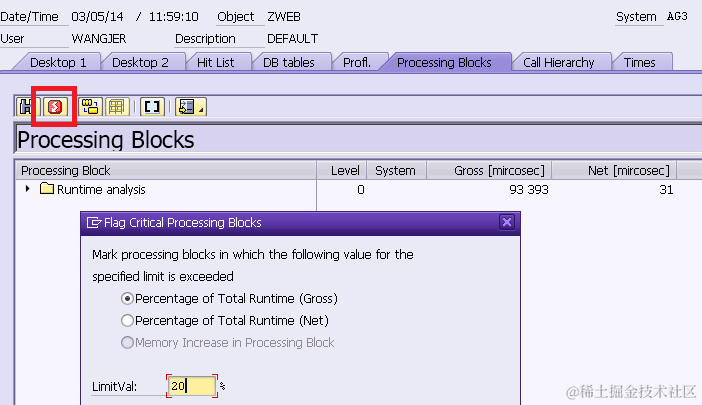Viewport: 702px width, 405px height.
Task: Close the Flag Critical Processing Blocks dialog
Action: pyautogui.click(x=507, y=222)
